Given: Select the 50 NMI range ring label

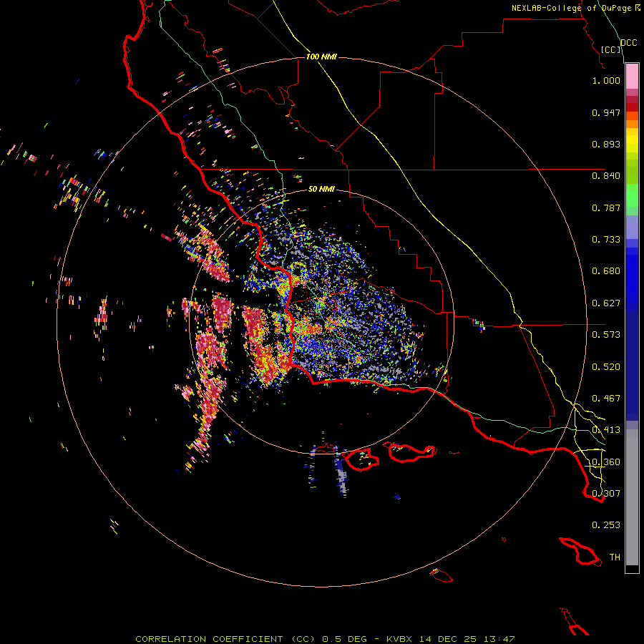Looking at the screenshot, I should [x=321, y=189].
